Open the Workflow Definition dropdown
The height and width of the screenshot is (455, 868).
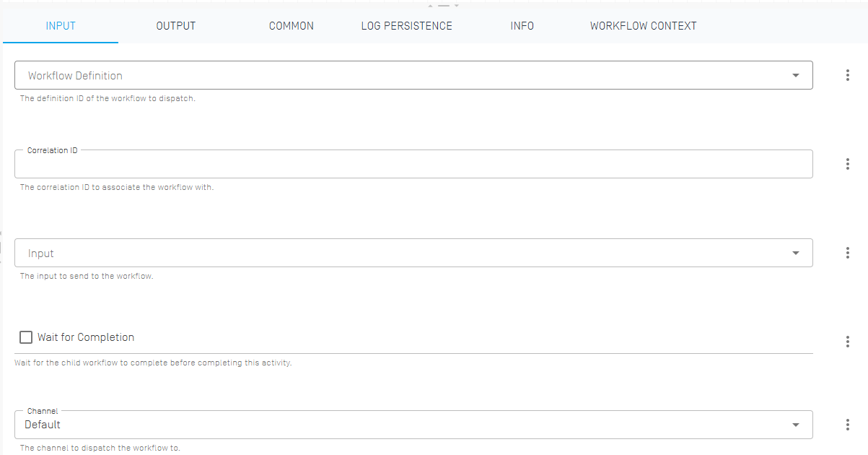[x=796, y=74]
